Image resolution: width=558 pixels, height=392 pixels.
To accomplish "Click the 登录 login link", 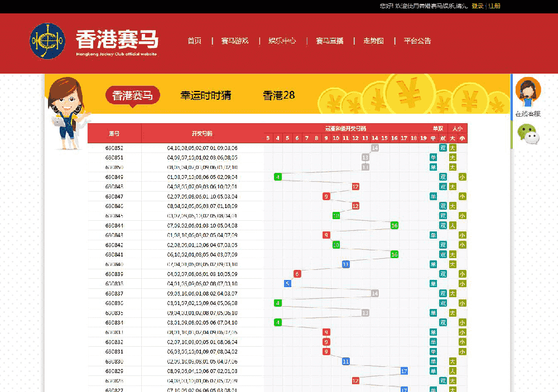I will click(477, 6).
